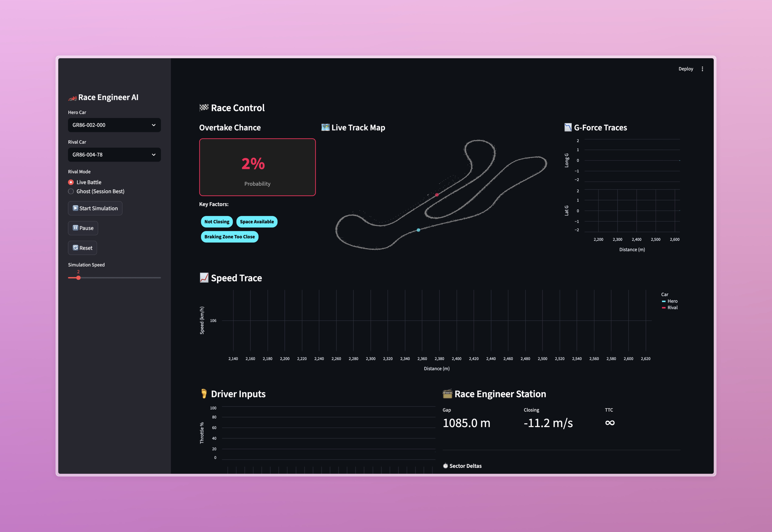
Task: Click the Simulation Speed slider handle
Action: coord(78,278)
